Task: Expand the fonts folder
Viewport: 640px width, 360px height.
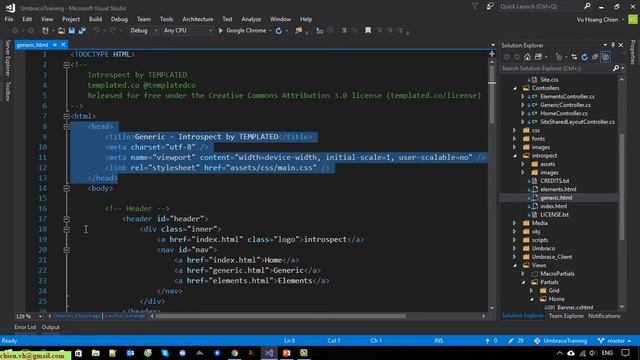Action: pyautogui.click(x=515, y=139)
